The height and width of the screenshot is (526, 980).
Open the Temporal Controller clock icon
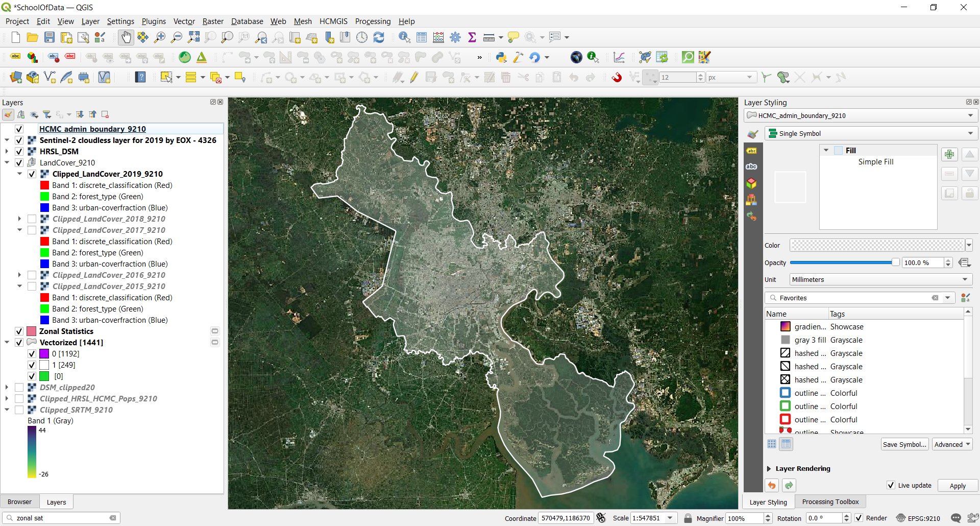coord(362,37)
